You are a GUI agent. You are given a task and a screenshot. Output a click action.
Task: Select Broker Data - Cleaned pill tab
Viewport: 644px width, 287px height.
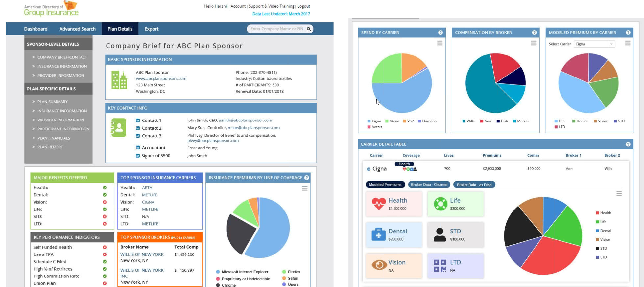tap(429, 185)
